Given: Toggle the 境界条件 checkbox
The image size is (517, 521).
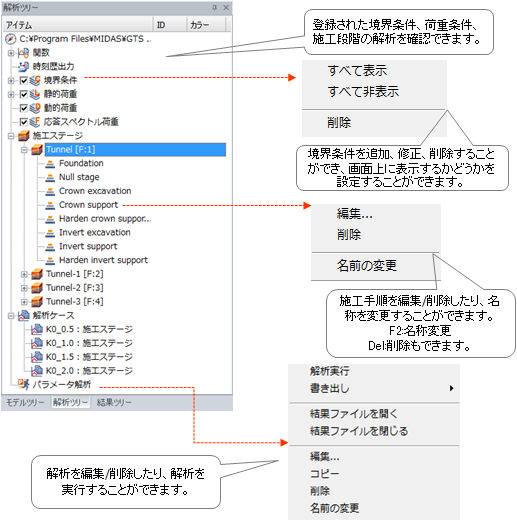Looking at the screenshot, I should tap(24, 80).
